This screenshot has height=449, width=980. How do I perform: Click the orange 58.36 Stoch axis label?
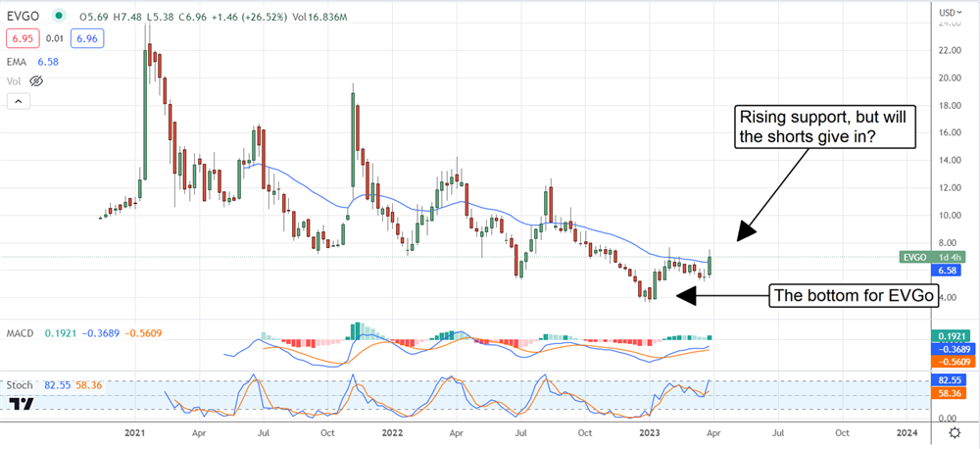click(x=948, y=393)
